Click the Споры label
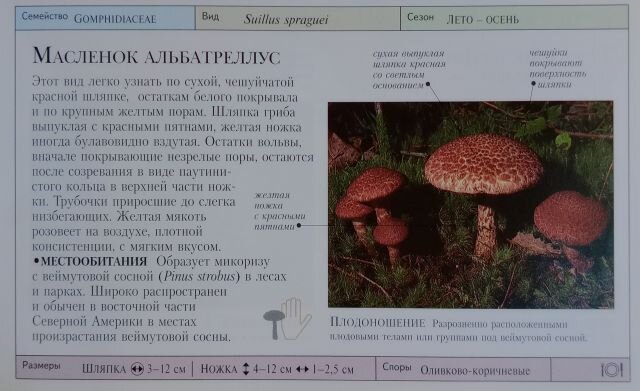This screenshot has height=391, width=640. click(x=396, y=367)
